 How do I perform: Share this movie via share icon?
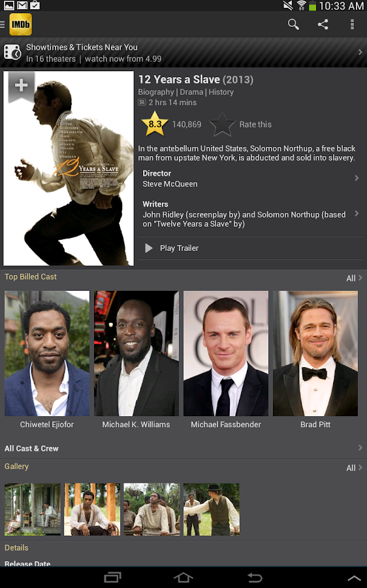323,24
